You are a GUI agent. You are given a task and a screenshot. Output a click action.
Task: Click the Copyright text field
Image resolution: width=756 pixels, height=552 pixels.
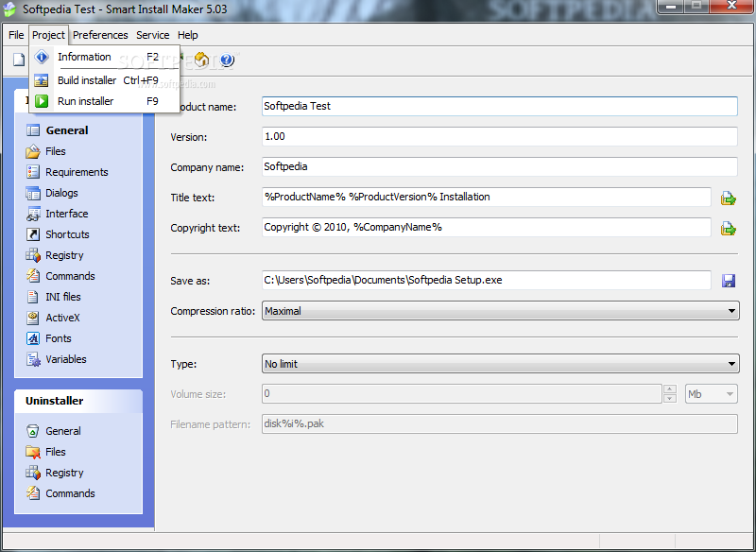coord(487,228)
